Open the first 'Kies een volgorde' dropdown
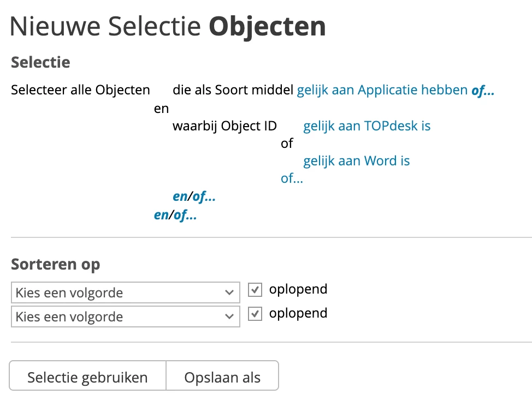The width and height of the screenshot is (532, 406). point(125,292)
